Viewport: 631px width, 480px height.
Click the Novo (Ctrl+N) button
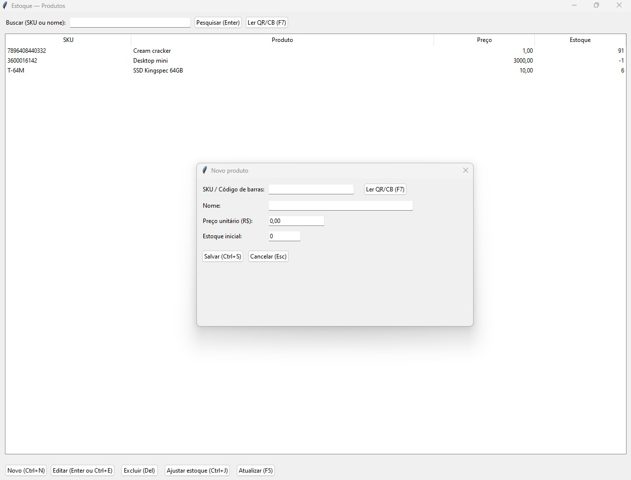pos(26,470)
